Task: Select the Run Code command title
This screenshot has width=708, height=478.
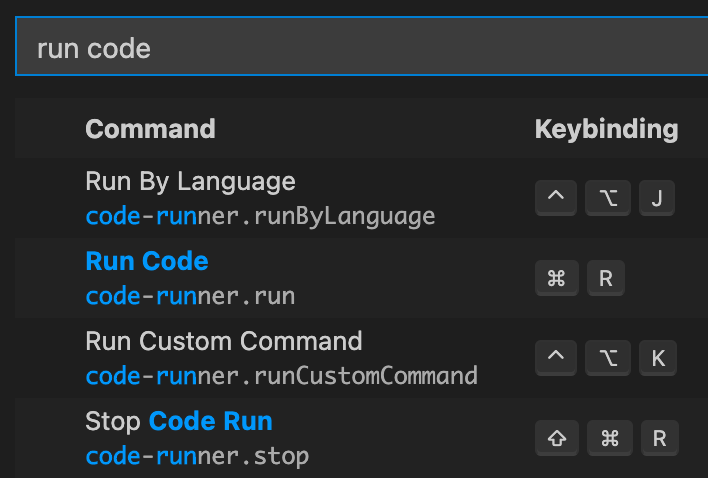Action: (x=147, y=261)
